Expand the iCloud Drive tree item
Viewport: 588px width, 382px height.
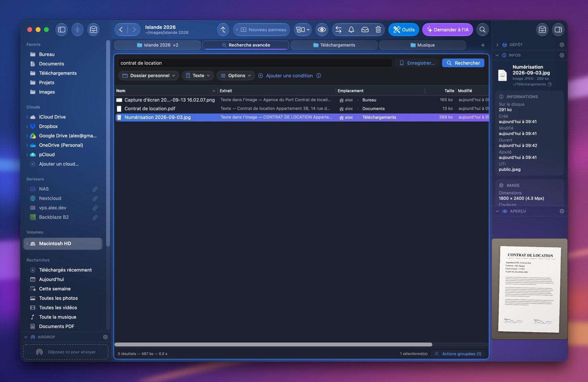click(x=27, y=117)
